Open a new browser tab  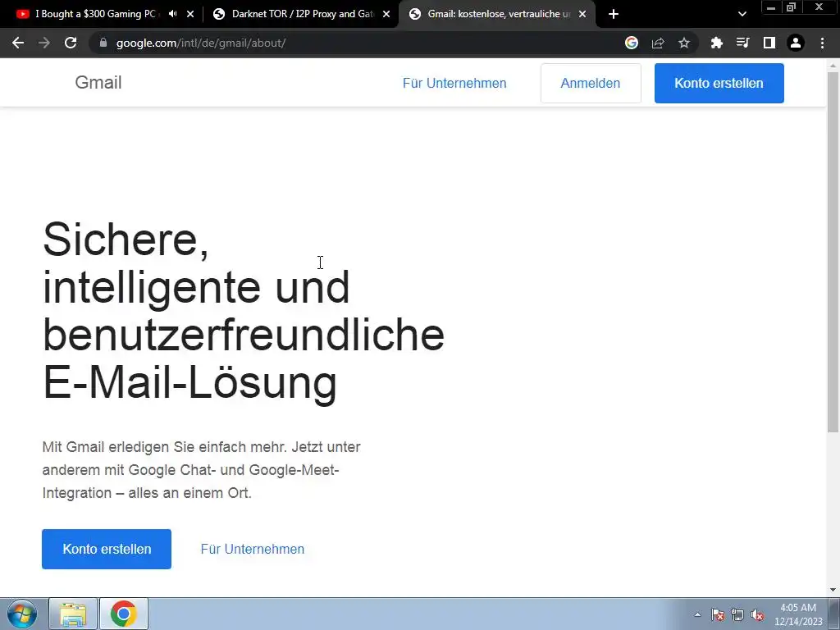(x=614, y=14)
